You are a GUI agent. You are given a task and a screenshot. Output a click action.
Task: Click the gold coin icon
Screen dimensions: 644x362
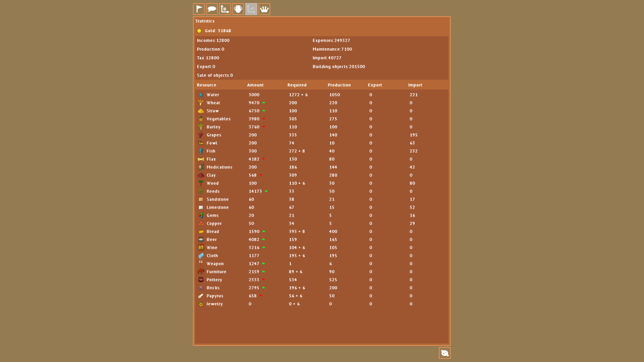tap(199, 31)
